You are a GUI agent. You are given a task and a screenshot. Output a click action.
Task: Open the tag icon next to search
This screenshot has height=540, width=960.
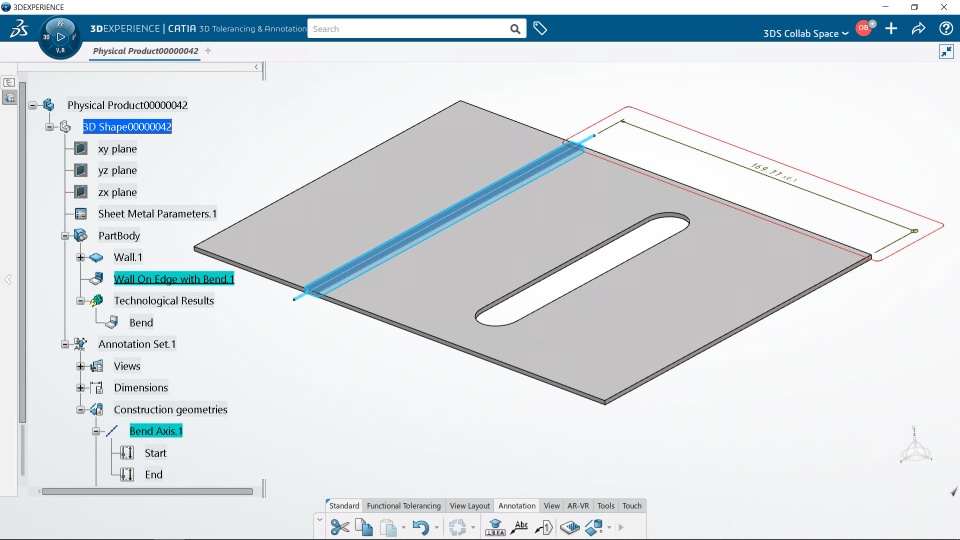click(x=539, y=28)
